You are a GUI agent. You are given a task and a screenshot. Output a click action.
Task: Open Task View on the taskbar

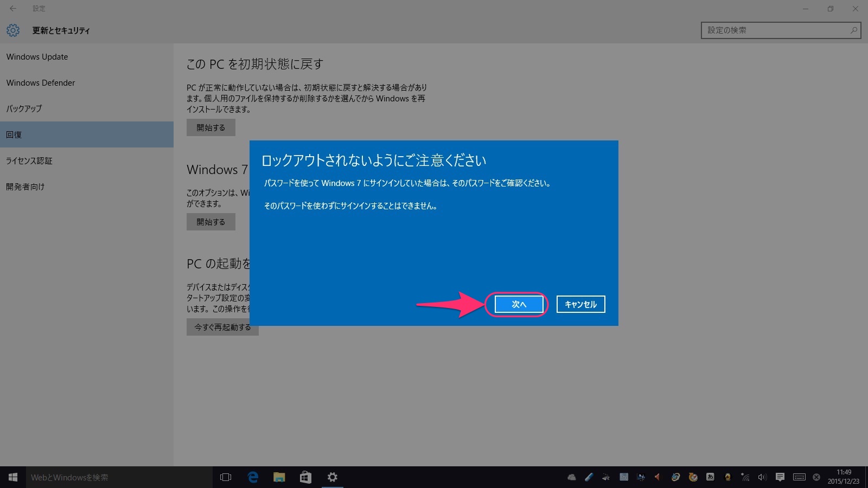[226, 477]
